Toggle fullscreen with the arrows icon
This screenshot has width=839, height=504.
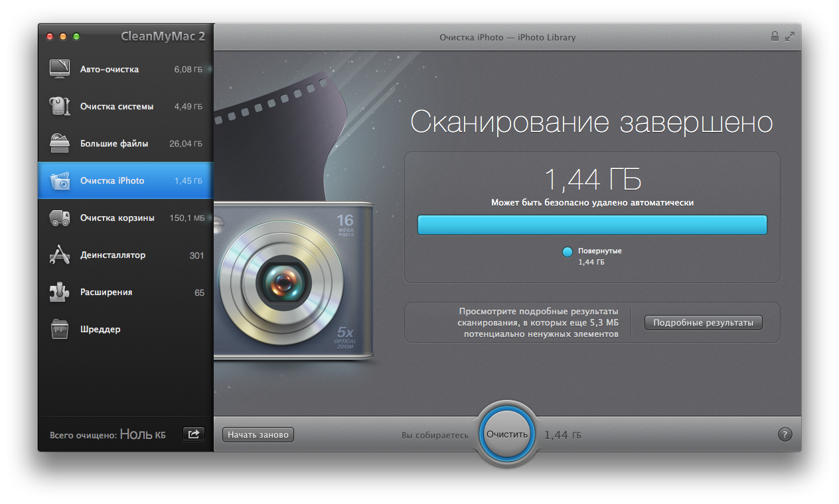(x=790, y=36)
